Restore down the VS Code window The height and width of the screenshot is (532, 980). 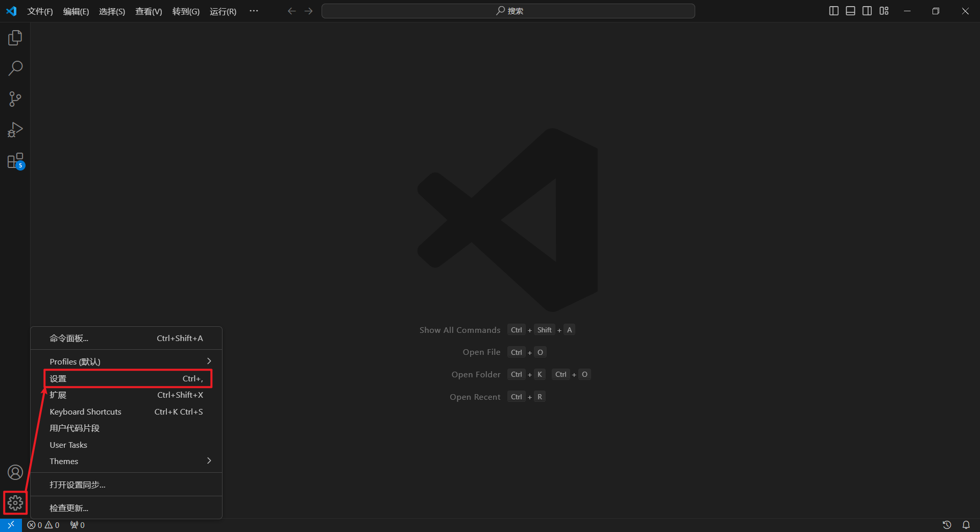tap(936, 11)
